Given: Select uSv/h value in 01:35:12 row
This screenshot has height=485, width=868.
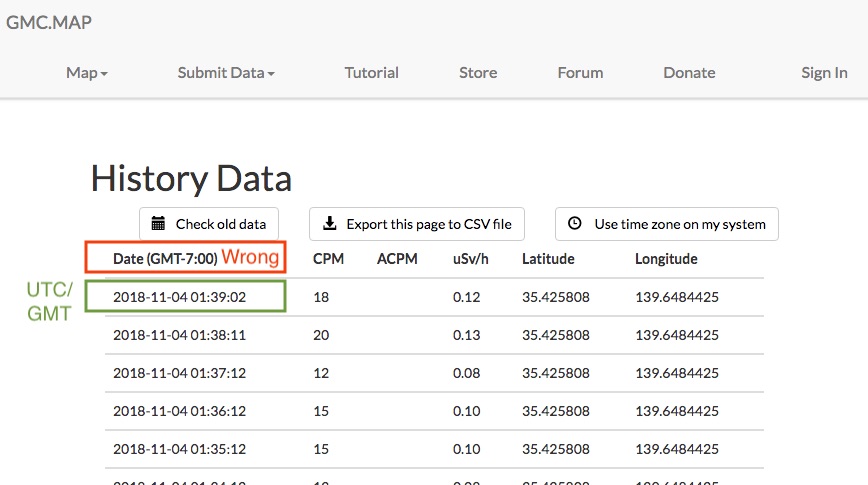Looking at the screenshot, I should pyautogui.click(x=467, y=449).
